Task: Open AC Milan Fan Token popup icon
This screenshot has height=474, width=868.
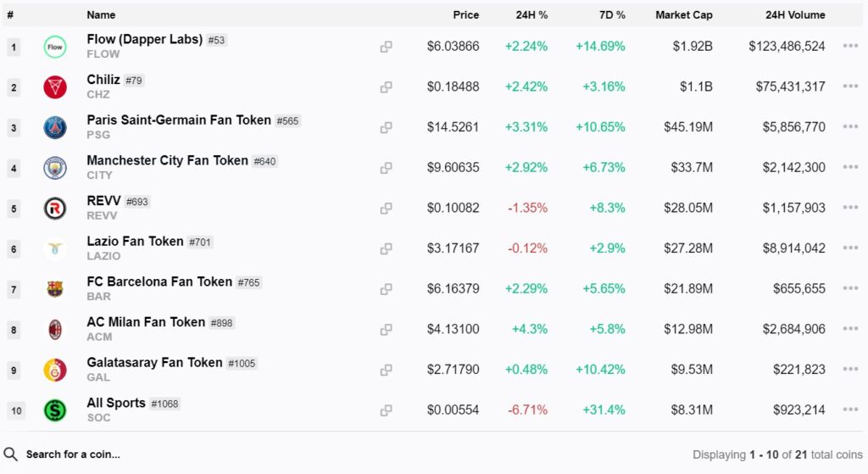Action: coord(386,330)
